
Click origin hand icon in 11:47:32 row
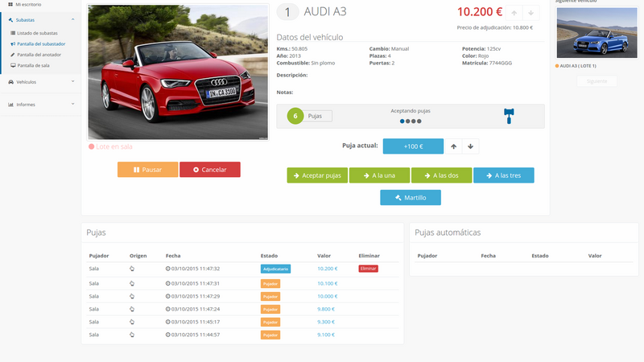coord(132,269)
